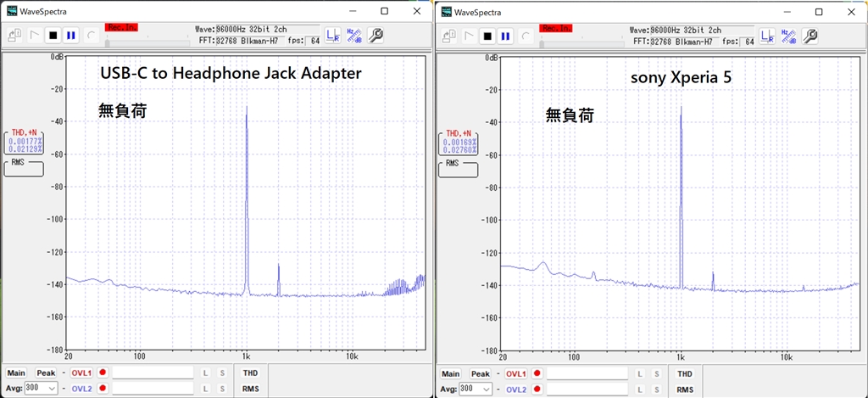The image size is (868, 398).
Task: Toggle OVL2 overlay in left window
Action: click(82, 389)
